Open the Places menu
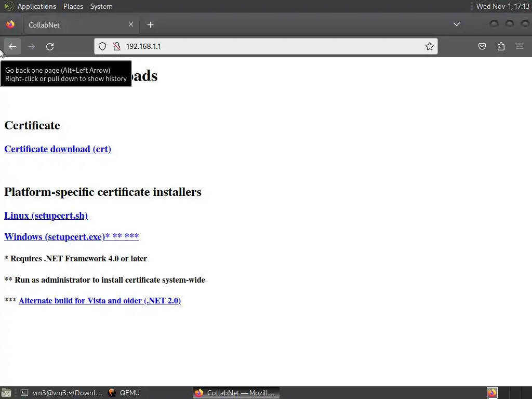 (73, 6)
